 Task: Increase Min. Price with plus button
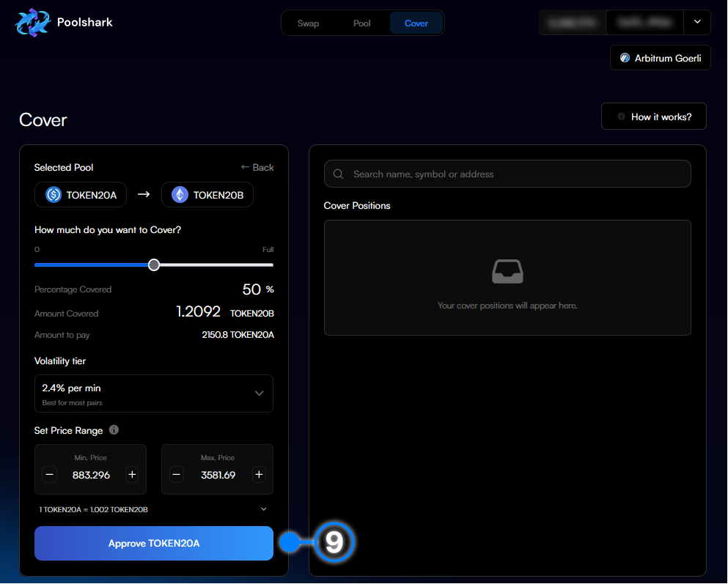pyautogui.click(x=132, y=475)
